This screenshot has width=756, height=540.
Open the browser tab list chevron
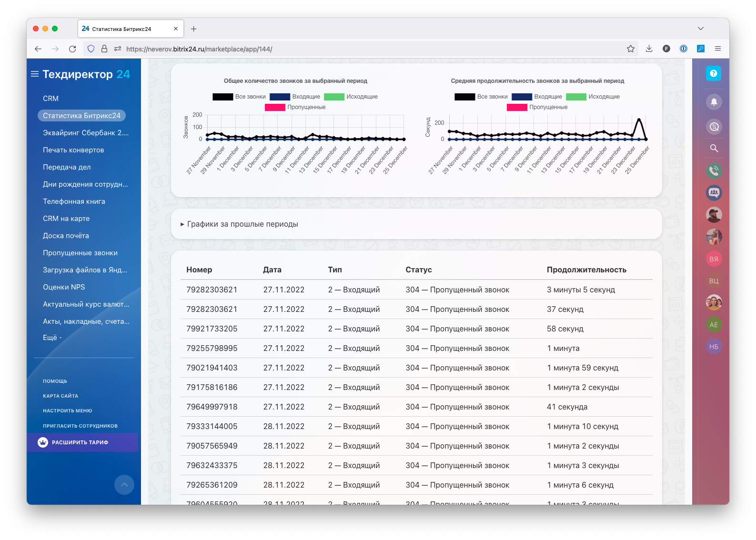point(700,29)
